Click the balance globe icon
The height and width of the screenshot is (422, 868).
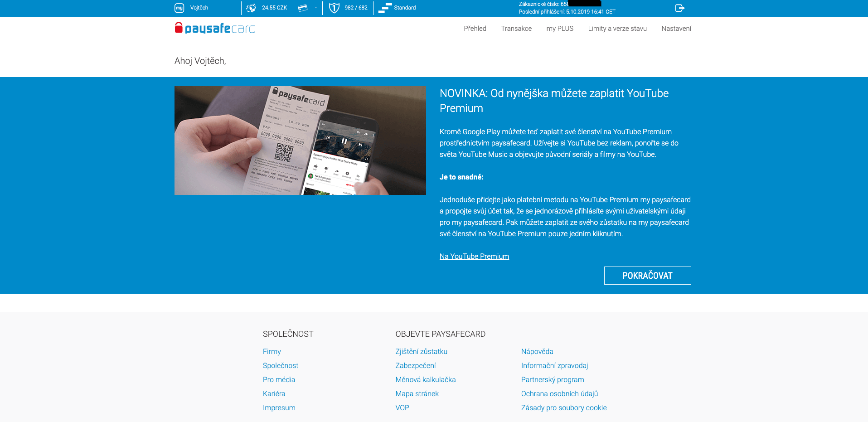(251, 8)
